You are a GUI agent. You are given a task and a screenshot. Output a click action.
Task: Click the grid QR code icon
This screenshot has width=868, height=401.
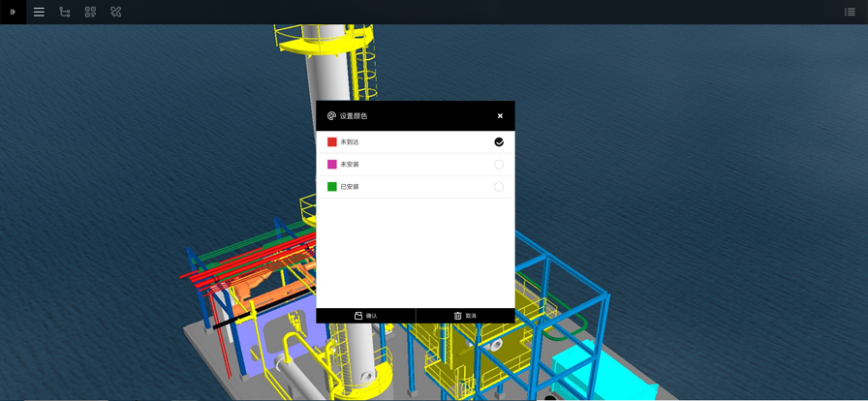90,13
